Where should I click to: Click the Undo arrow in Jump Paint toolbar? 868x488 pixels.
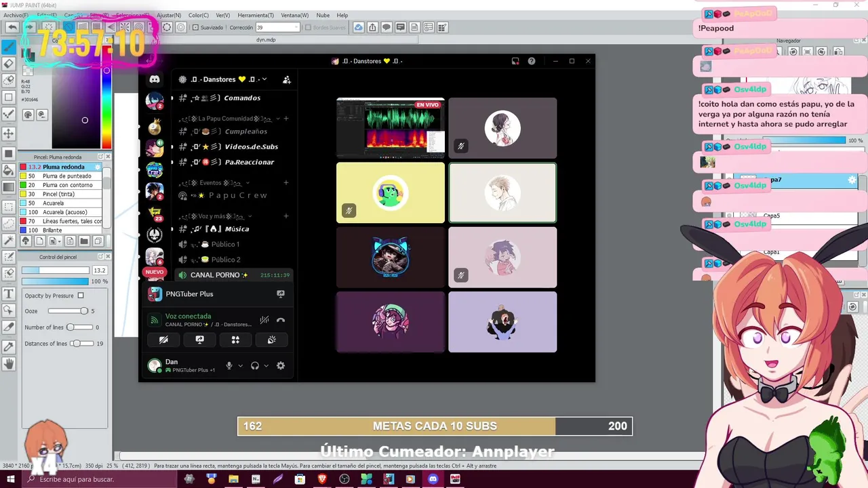click(12, 27)
